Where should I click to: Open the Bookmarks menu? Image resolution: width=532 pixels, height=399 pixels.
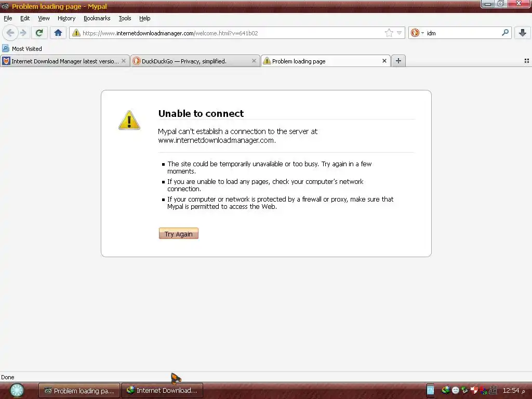pos(97,18)
